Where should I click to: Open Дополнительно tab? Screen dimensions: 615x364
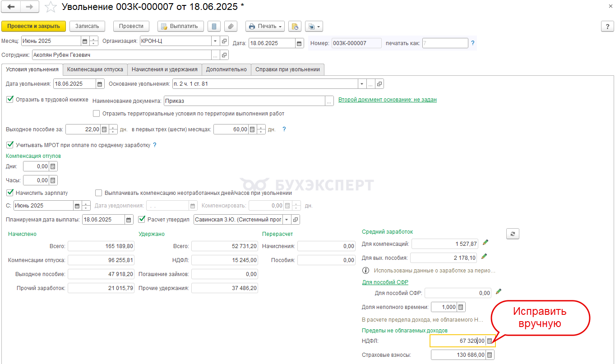pyautogui.click(x=227, y=69)
